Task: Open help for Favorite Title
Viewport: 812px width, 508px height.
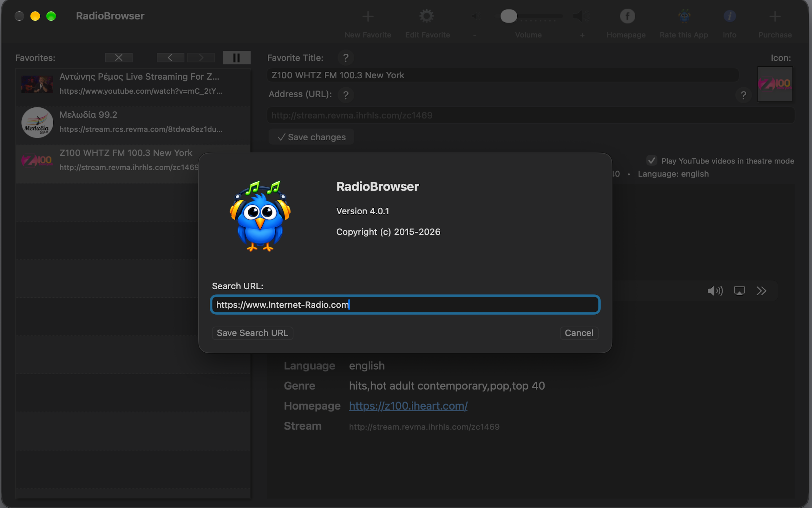Action: (x=346, y=58)
